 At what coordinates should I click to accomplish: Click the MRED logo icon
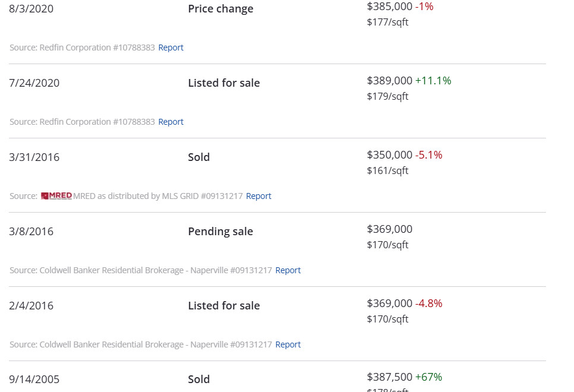click(56, 196)
